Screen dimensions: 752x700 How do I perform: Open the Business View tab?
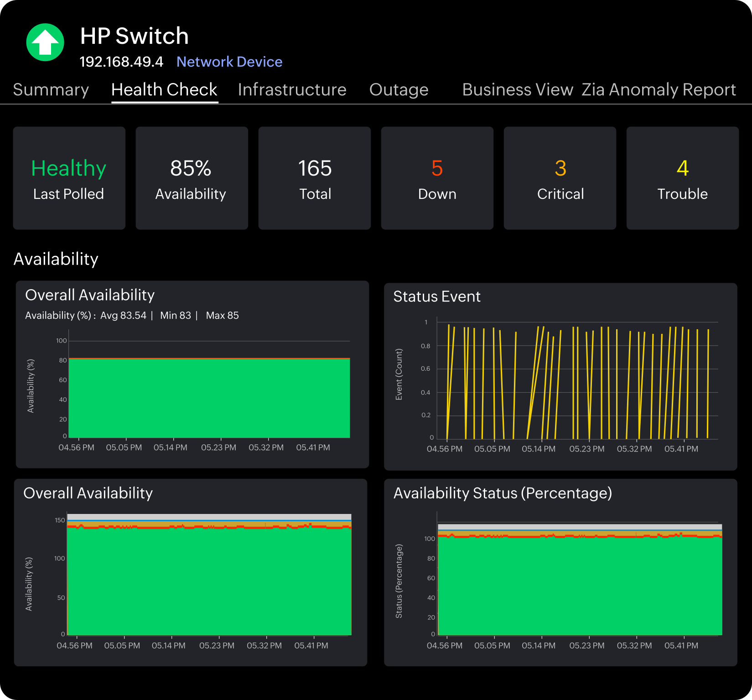[x=518, y=90]
